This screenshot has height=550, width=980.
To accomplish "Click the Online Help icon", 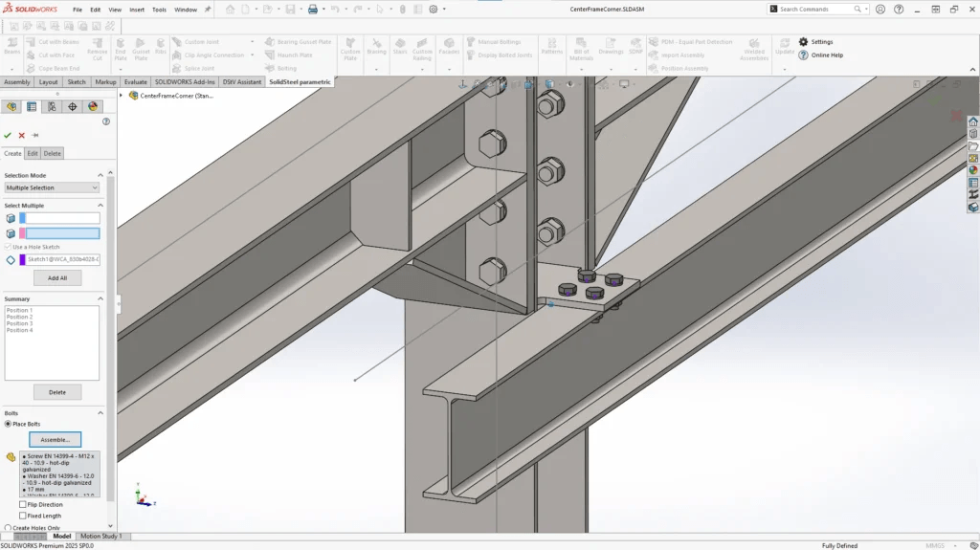I will (x=804, y=55).
